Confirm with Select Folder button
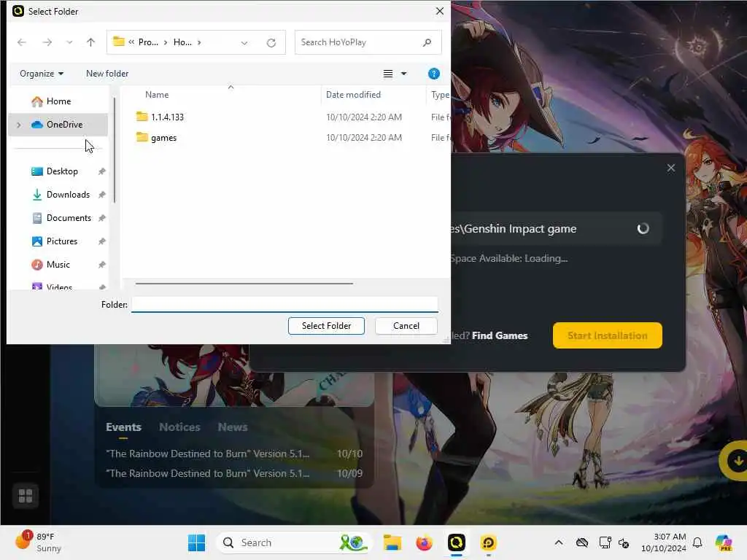Screen dimensions: 747x560 (326, 326)
